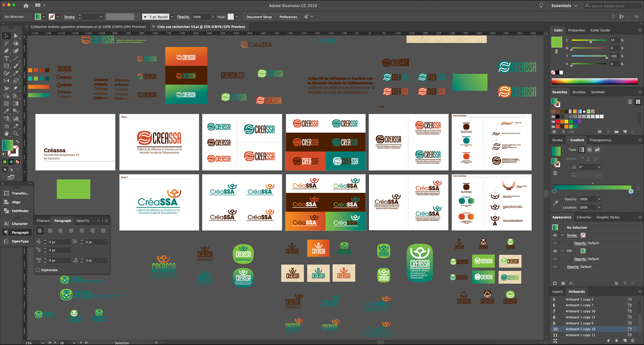
Task: Open gradient Opacity 100% dropdown
Action: 599,199
